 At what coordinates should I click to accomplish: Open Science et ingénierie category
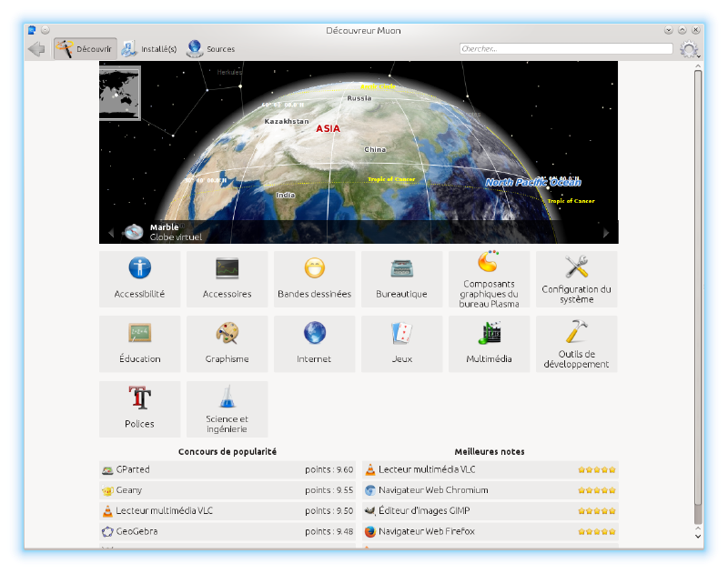pos(227,408)
